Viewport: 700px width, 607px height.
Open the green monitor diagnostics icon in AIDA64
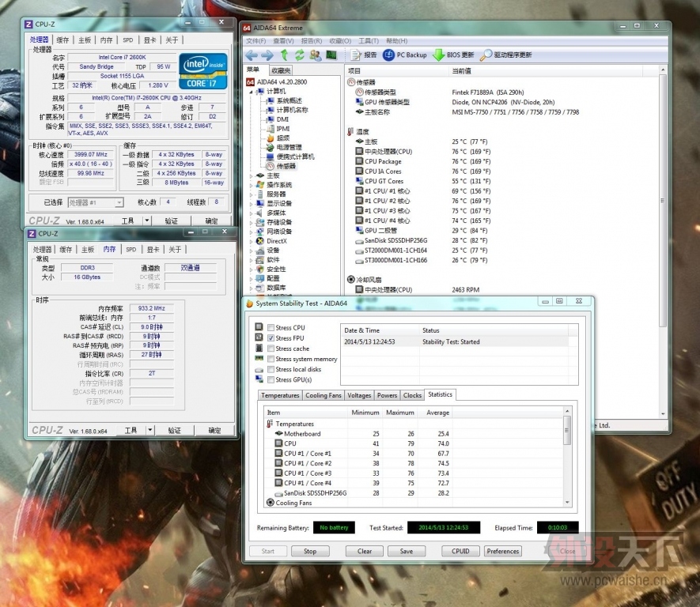tap(331, 55)
